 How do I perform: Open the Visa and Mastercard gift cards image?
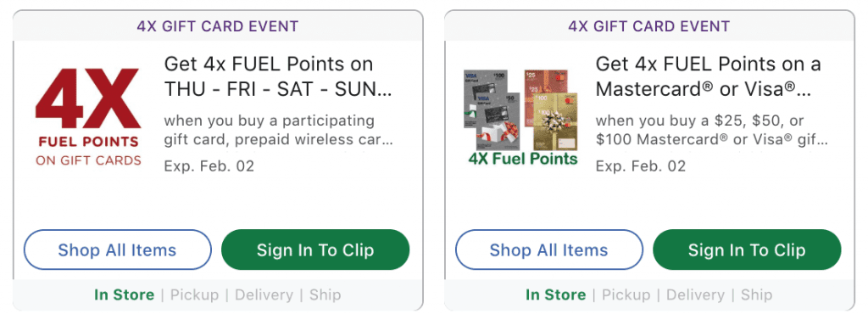[521, 117]
